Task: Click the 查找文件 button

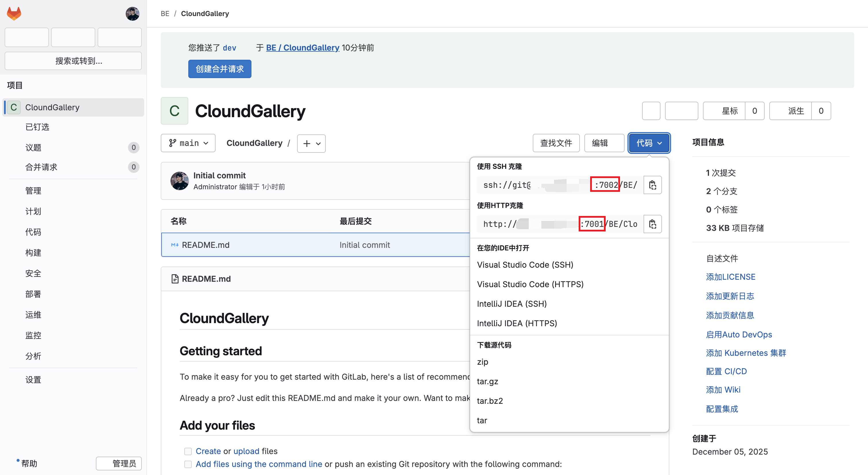Action: 556,143
